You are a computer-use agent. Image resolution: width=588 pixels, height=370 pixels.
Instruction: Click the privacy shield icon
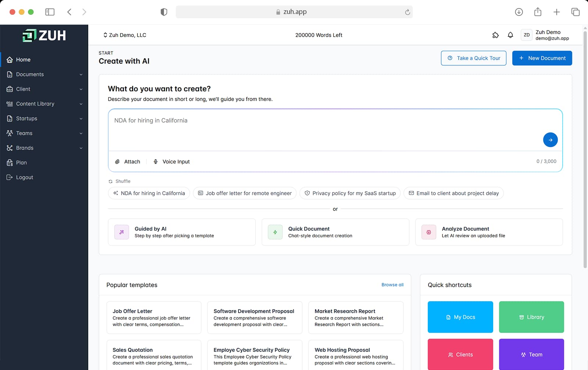point(164,12)
